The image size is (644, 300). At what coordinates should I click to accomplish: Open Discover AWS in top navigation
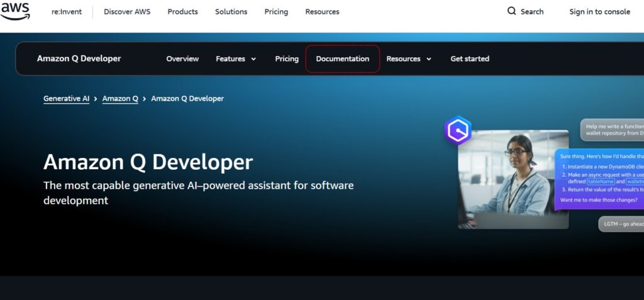pos(127,12)
